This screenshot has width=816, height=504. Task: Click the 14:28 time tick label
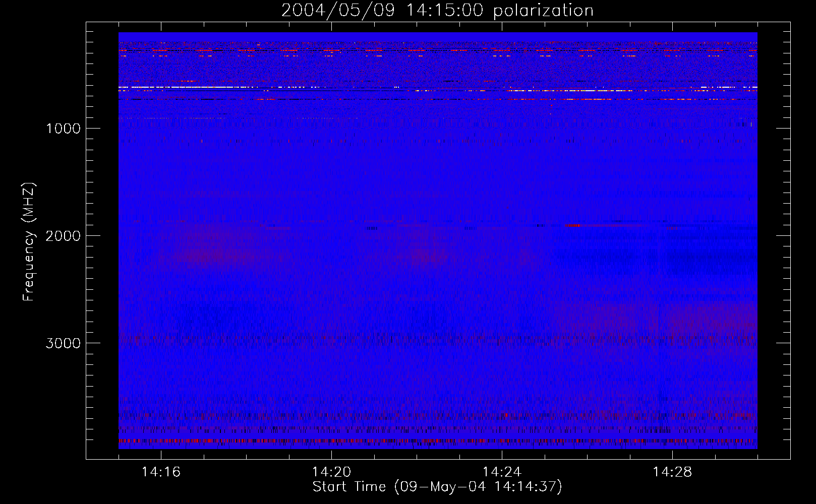(x=672, y=472)
